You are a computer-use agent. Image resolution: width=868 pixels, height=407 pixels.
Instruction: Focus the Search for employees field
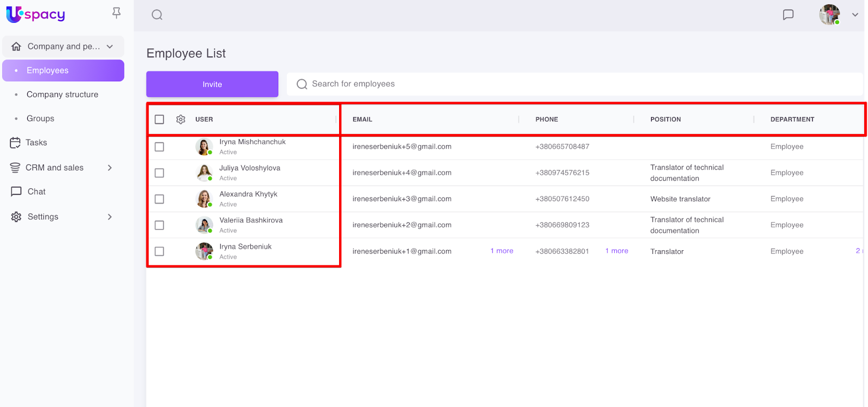pos(575,84)
